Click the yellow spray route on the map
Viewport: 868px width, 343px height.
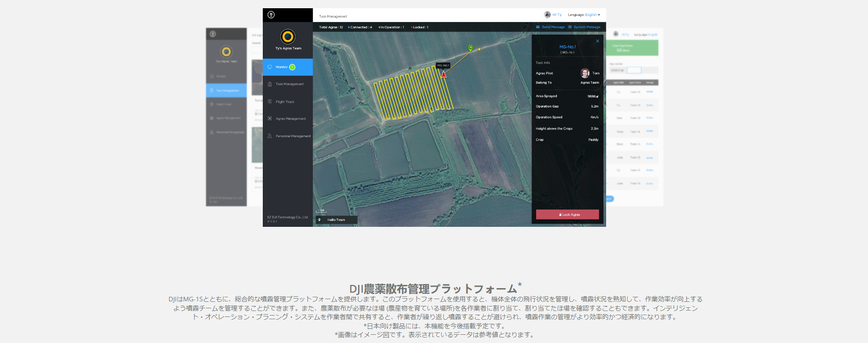tap(413, 93)
